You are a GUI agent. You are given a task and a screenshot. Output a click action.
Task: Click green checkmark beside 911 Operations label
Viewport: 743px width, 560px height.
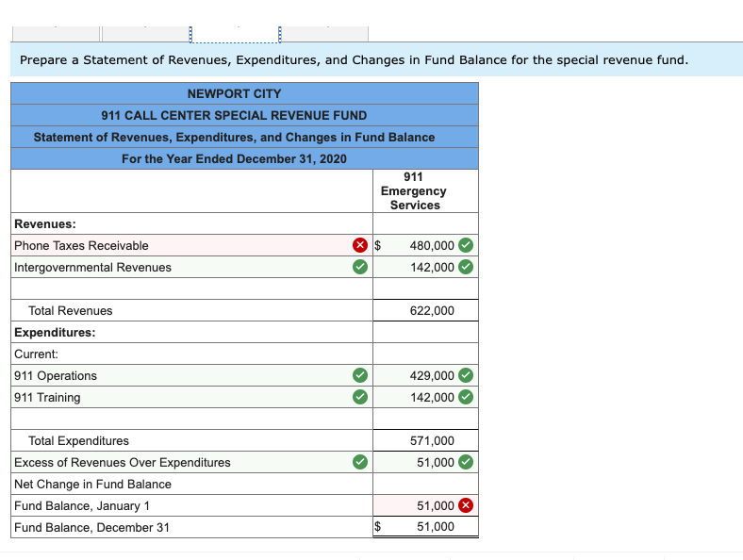click(360, 375)
